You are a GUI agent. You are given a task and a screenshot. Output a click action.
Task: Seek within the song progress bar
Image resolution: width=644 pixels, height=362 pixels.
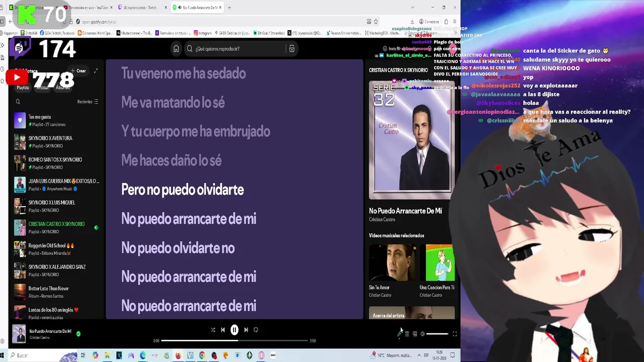pos(234,340)
